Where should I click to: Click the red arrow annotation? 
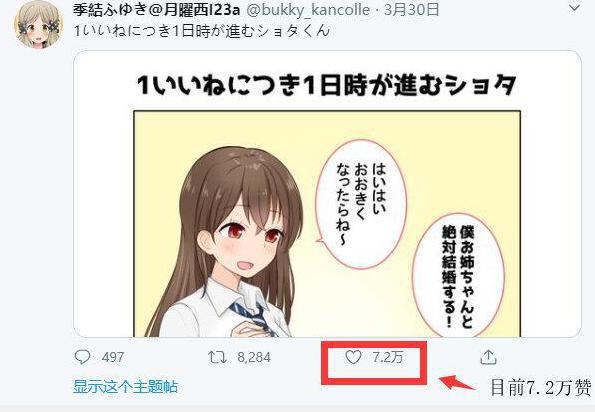pos(456,382)
